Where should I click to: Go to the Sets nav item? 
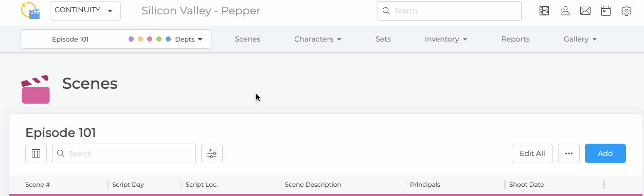(383, 39)
